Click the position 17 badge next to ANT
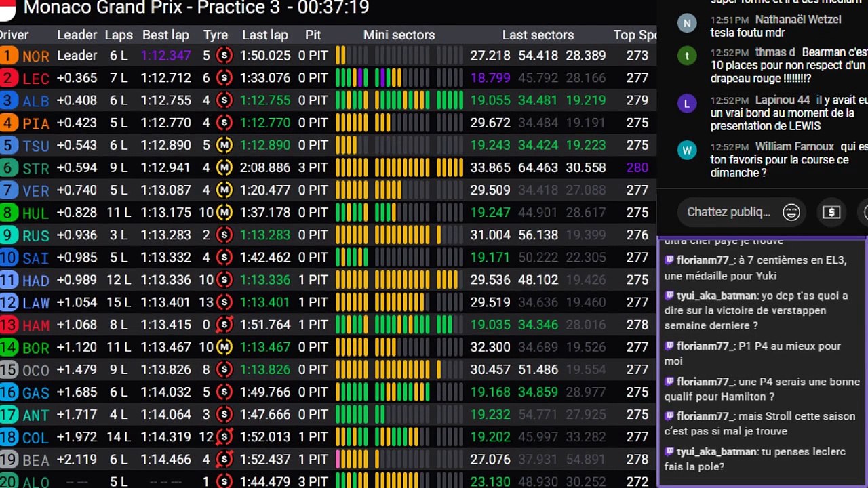Screen dimensions: 868x488 tap(8, 414)
